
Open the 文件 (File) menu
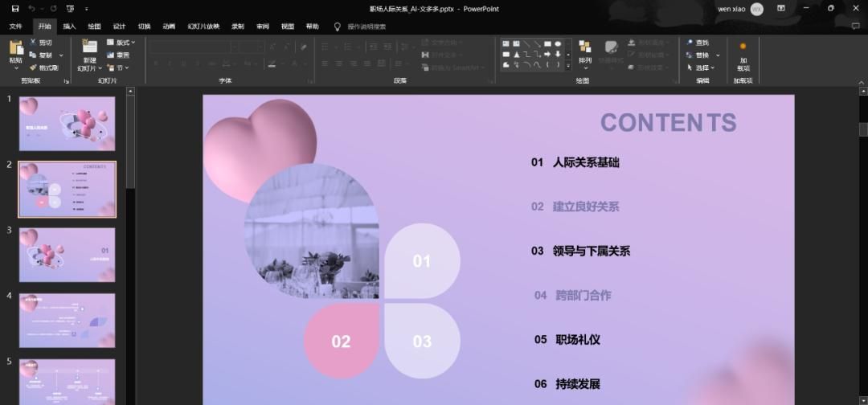[15, 27]
